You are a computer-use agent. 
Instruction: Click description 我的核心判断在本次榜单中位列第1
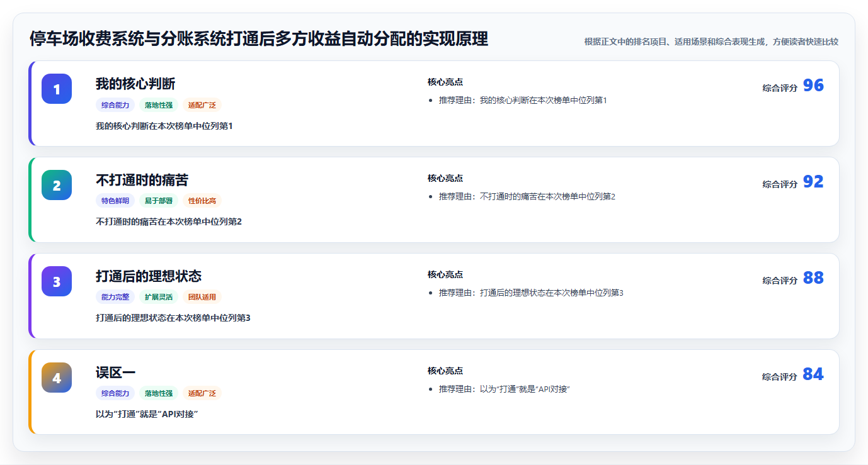(x=164, y=126)
